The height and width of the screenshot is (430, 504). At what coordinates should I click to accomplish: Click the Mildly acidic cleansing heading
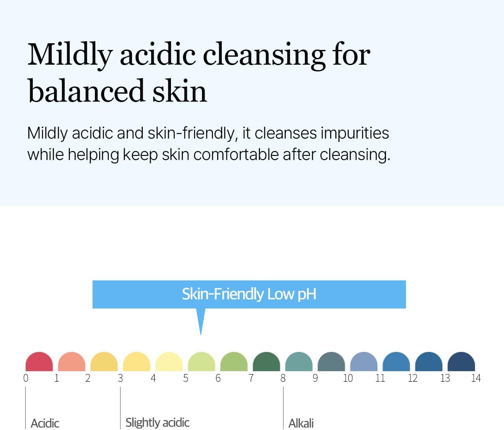tap(199, 73)
